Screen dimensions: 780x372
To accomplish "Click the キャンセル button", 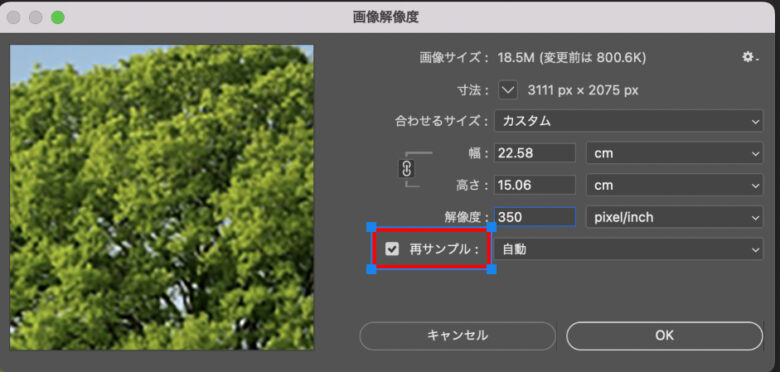I will tap(457, 336).
